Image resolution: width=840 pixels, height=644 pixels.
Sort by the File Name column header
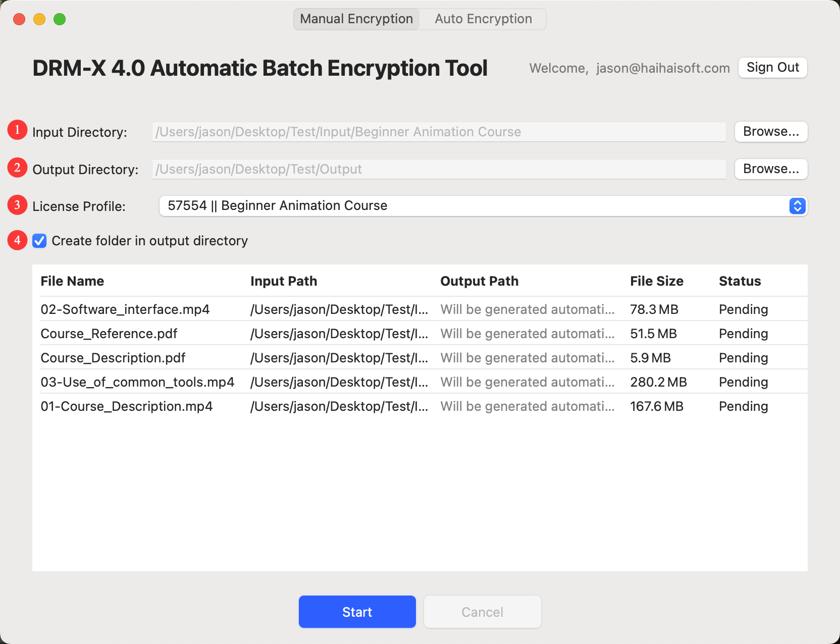(x=72, y=281)
